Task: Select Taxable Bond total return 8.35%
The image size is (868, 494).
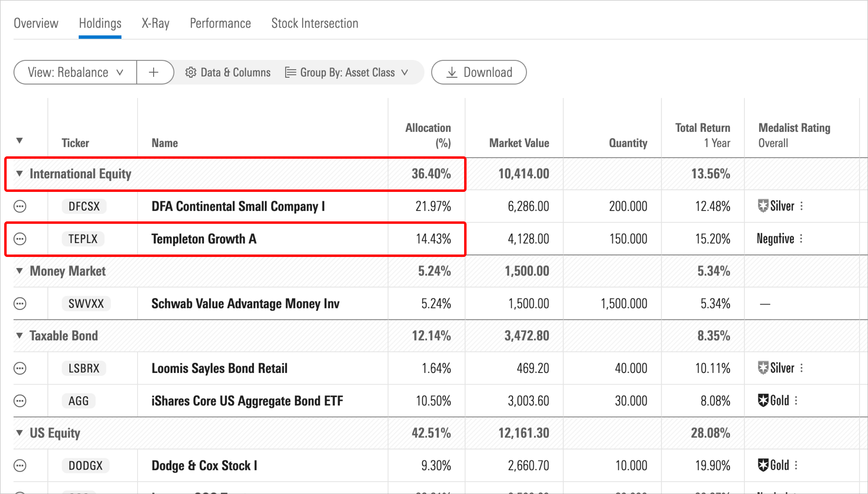Action: [714, 336]
